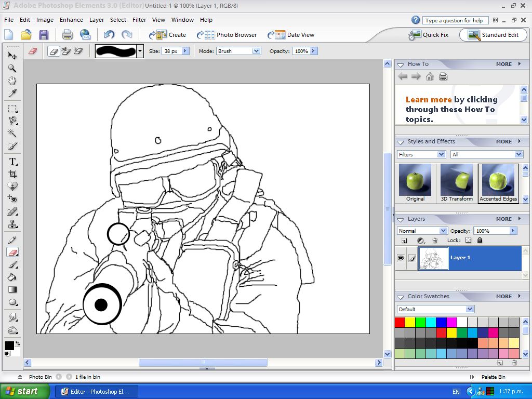Select the Magnetic Lasso tool
532x399 pixels.
(12, 121)
